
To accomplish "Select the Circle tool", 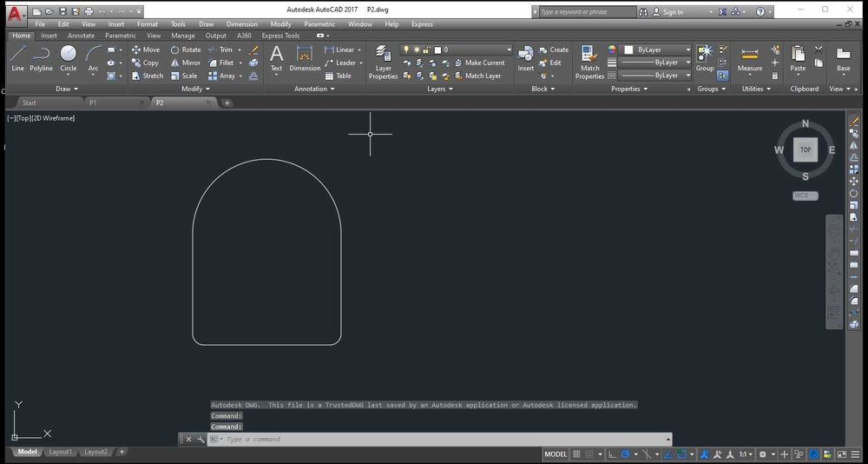I will pos(68,59).
